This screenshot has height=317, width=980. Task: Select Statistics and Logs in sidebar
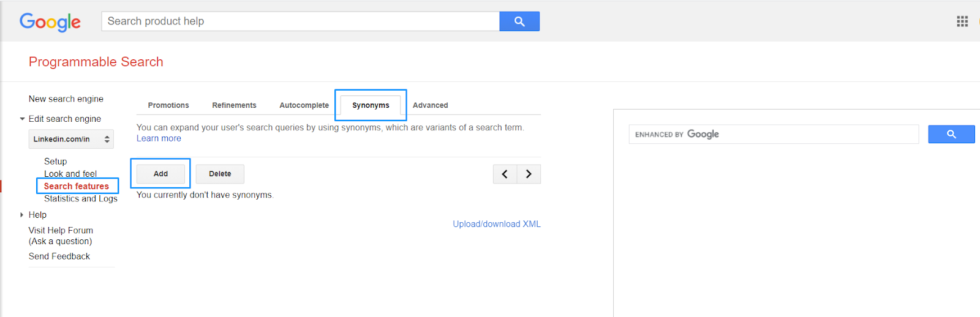tap(80, 199)
